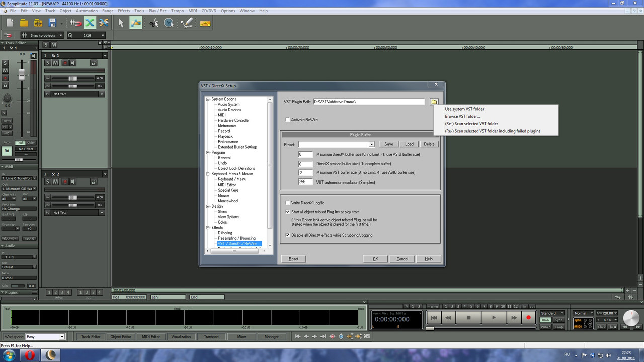
Task: Click the Cancel button in dialog
Action: coord(403,259)
